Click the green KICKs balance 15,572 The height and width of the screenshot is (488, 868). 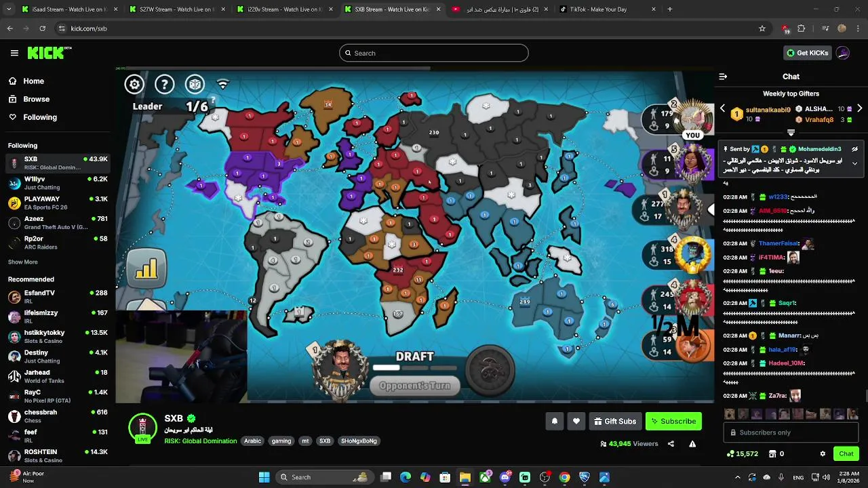(x=743, y=453)
